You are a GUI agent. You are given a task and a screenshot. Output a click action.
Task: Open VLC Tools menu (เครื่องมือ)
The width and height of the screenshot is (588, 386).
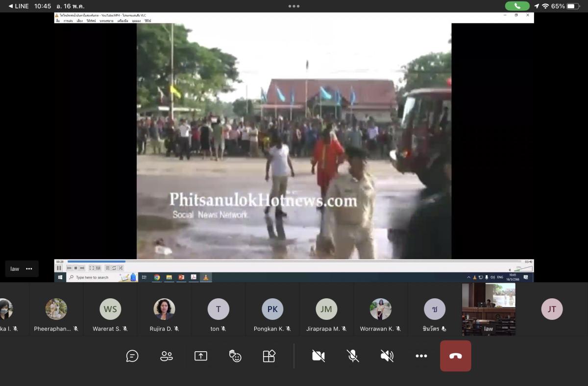[x=122, y=21]
